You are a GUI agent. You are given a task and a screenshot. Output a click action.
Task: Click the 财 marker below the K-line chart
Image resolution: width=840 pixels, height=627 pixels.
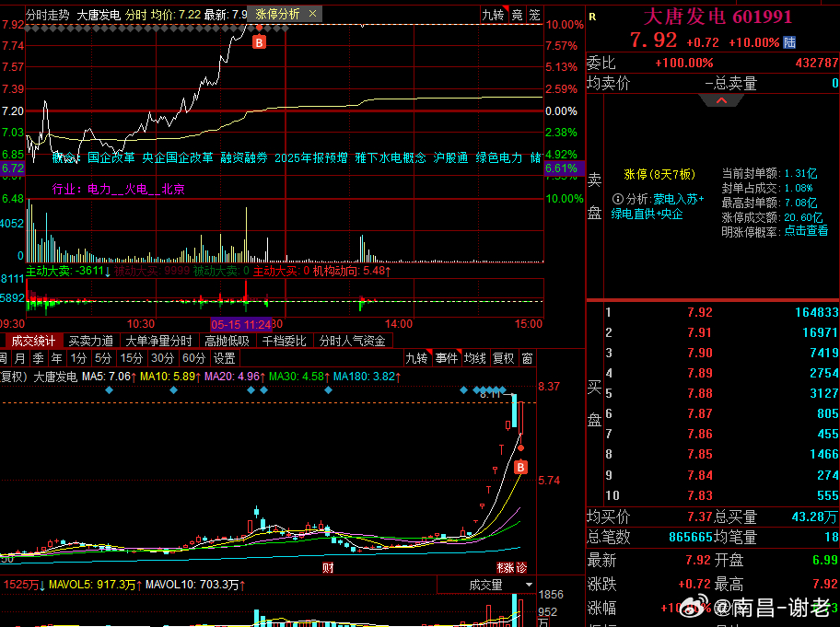[328, 567]
